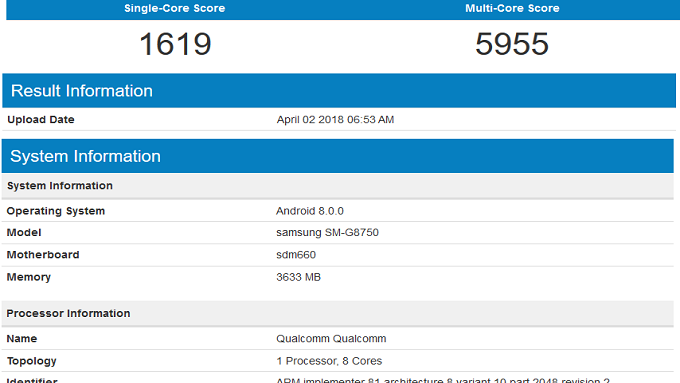
Task: Select the sdm660 value
Action: (x=296, y=255)
